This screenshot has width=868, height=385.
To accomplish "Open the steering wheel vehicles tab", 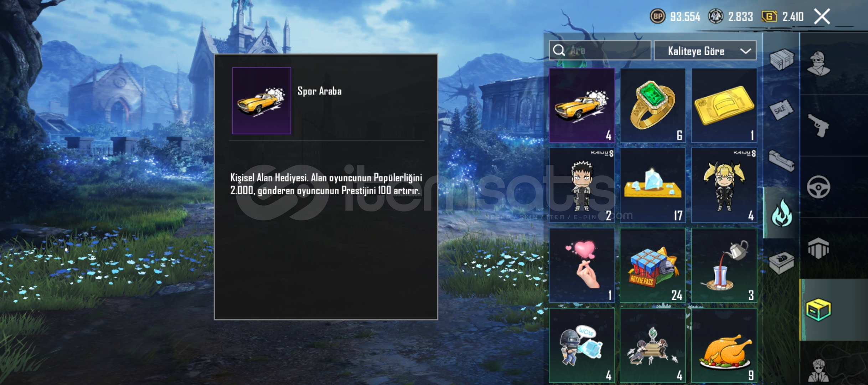I will 818,187.
